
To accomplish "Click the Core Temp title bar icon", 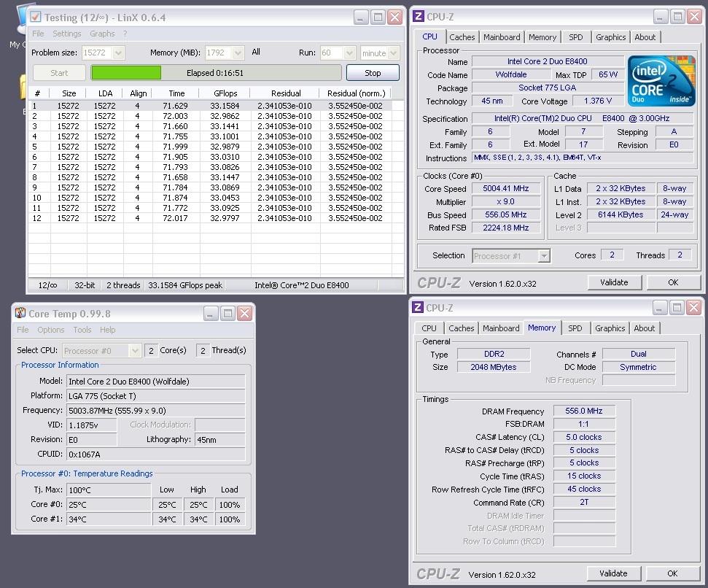I will 20,313.
